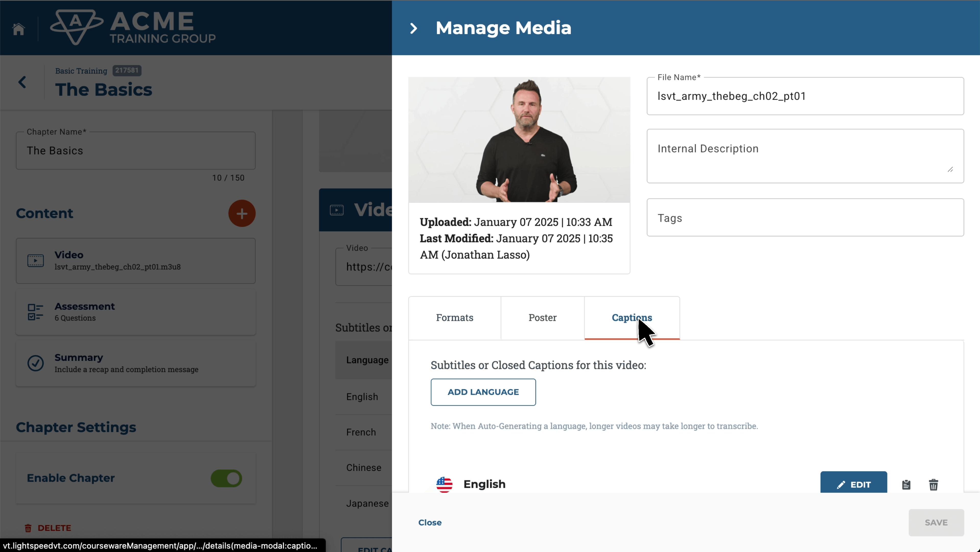Click the File Name input field
The image size is (980, 552).
(x=805, y=96)
